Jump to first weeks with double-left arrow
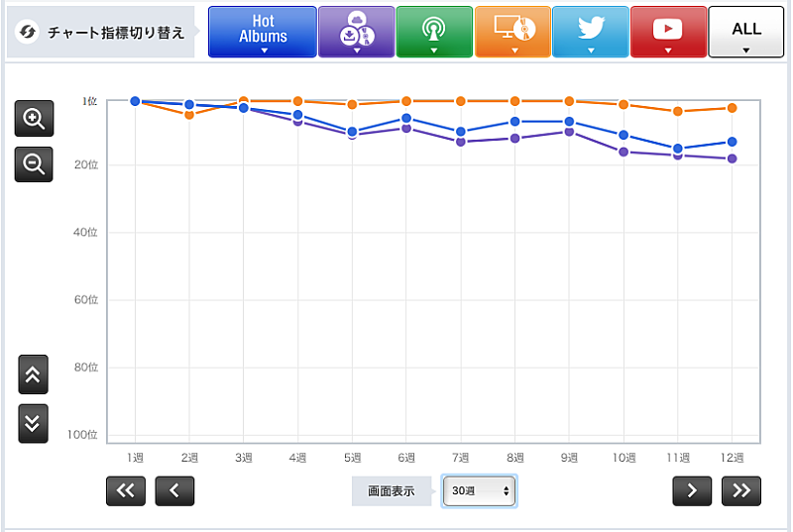This screenshot has height=532, width=793. pyautogui.click(x=126, y=490)
